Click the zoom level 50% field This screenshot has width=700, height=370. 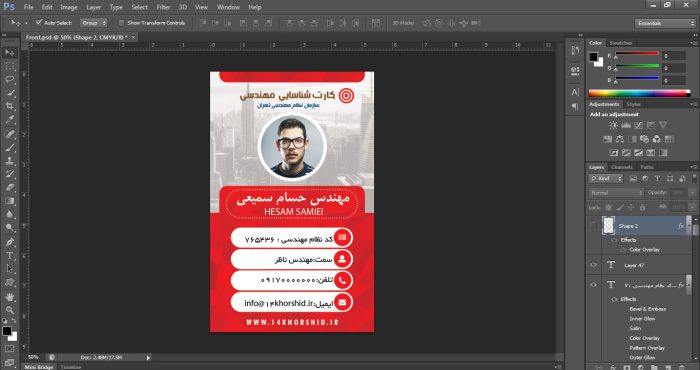33,358
